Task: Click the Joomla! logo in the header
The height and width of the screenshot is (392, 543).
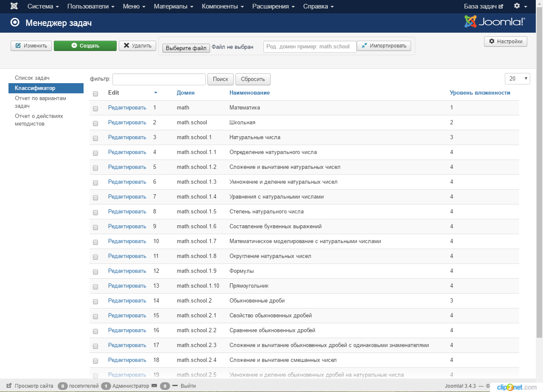Action: pyautogui.click(x=495, y=22)
